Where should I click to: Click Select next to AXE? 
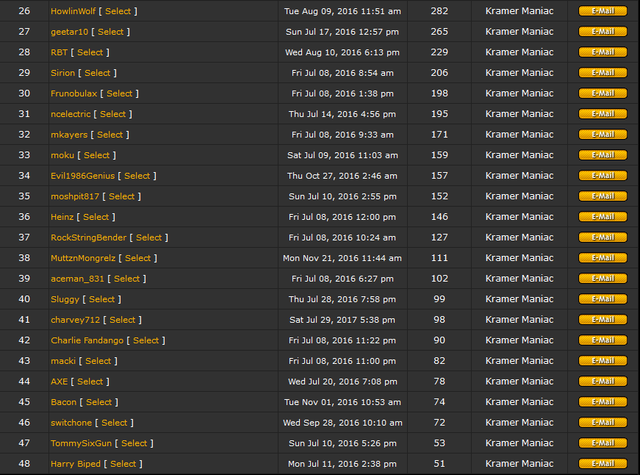90,381
